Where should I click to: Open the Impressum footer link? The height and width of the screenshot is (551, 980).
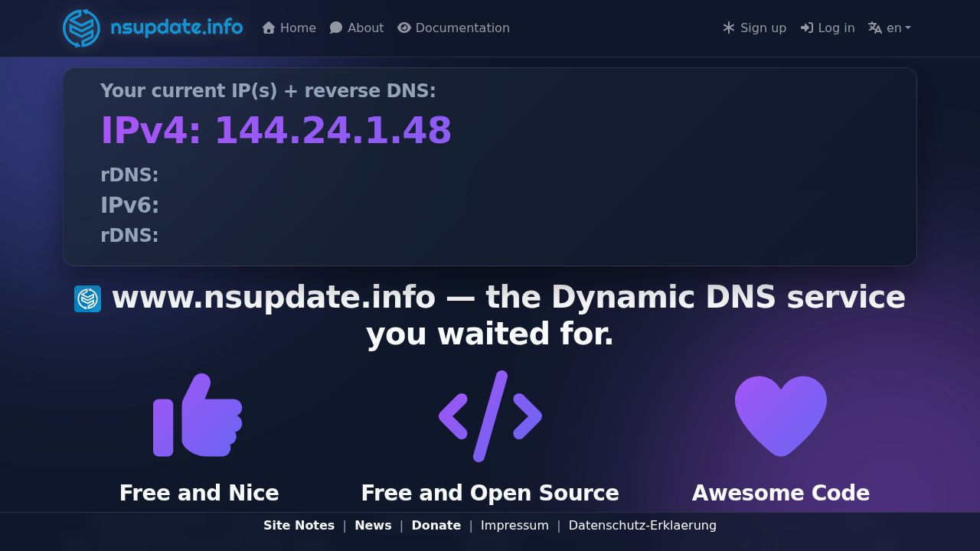(x=514, y=525)
